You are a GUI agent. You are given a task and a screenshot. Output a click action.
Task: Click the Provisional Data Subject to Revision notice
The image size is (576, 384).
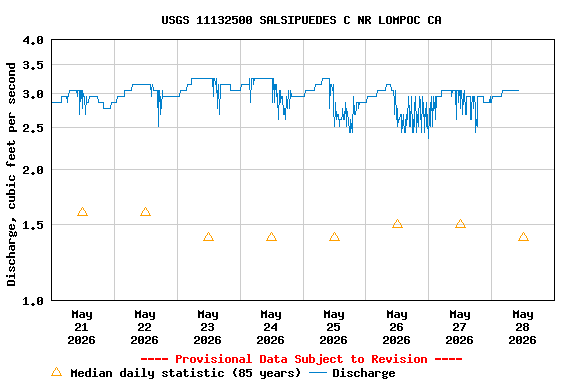tap(301, 359)
